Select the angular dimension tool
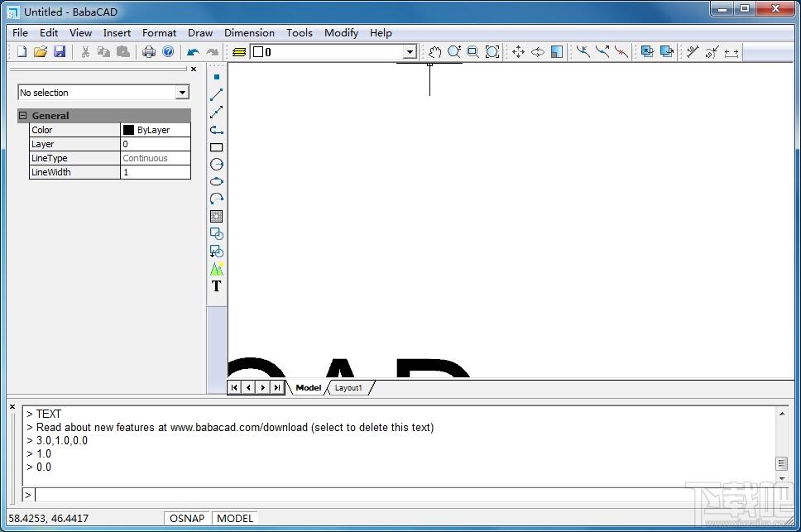This screenshot has width=801, height=532. (x=712, y=51)
